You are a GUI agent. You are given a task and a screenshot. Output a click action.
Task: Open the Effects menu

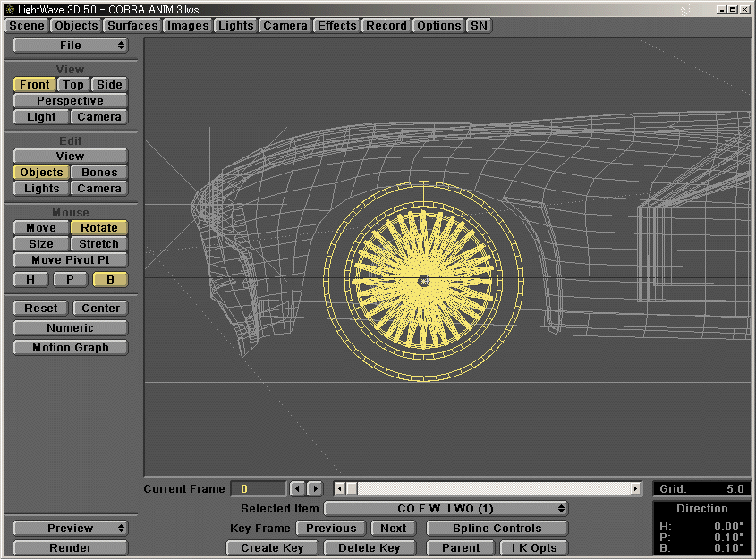coord(336,25)
